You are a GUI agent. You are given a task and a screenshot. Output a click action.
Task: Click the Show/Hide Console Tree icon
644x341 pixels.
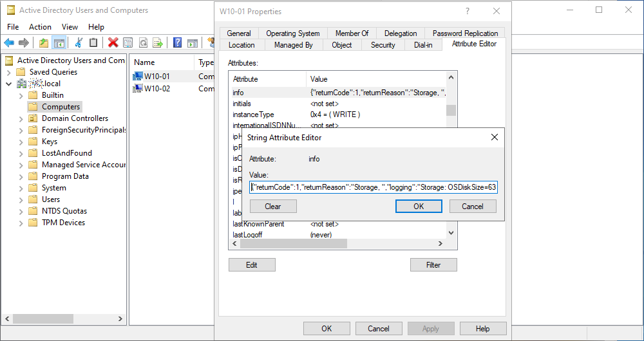(x=59, y=42)
